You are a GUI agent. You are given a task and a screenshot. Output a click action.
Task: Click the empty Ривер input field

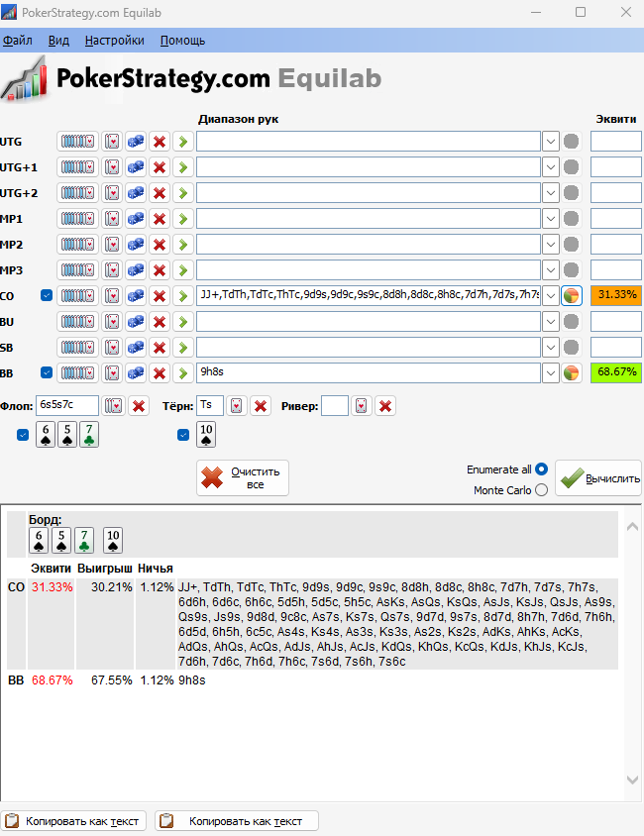(335, 406)
